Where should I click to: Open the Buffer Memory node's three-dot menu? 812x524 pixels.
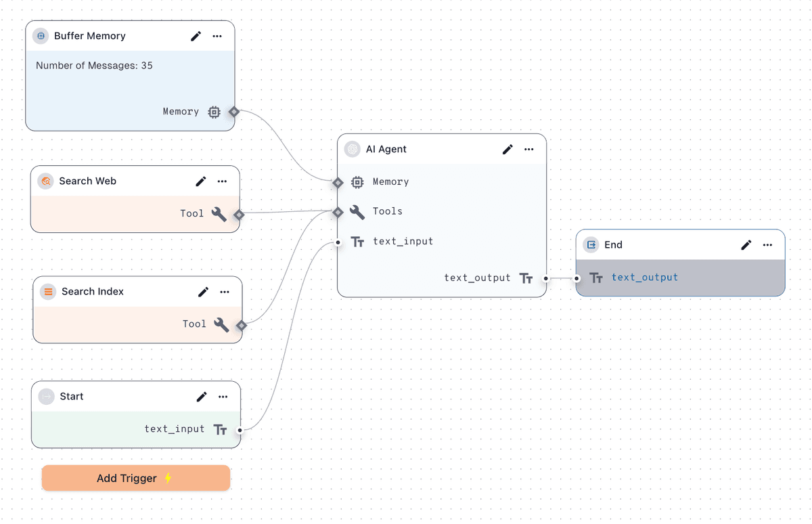(x=217, y=36)
